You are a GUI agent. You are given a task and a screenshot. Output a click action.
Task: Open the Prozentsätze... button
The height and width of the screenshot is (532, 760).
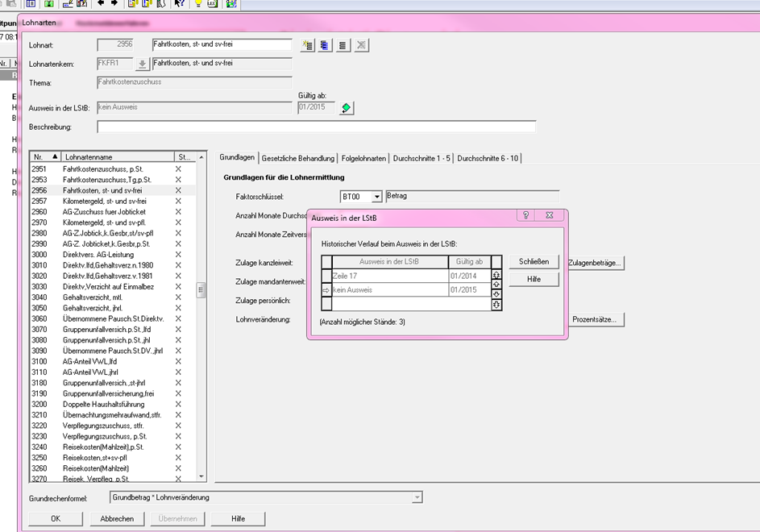coord(596,320)
